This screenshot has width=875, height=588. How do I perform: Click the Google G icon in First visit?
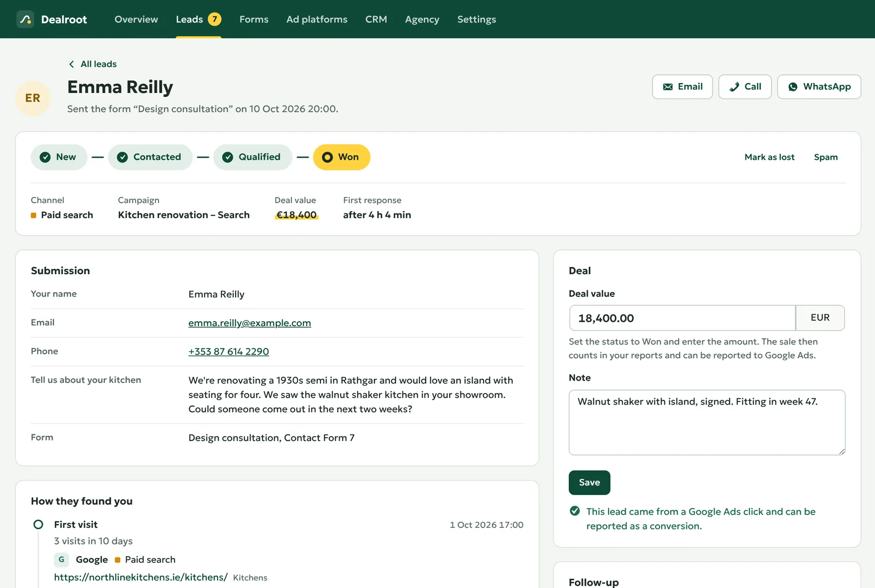[61, 560]
